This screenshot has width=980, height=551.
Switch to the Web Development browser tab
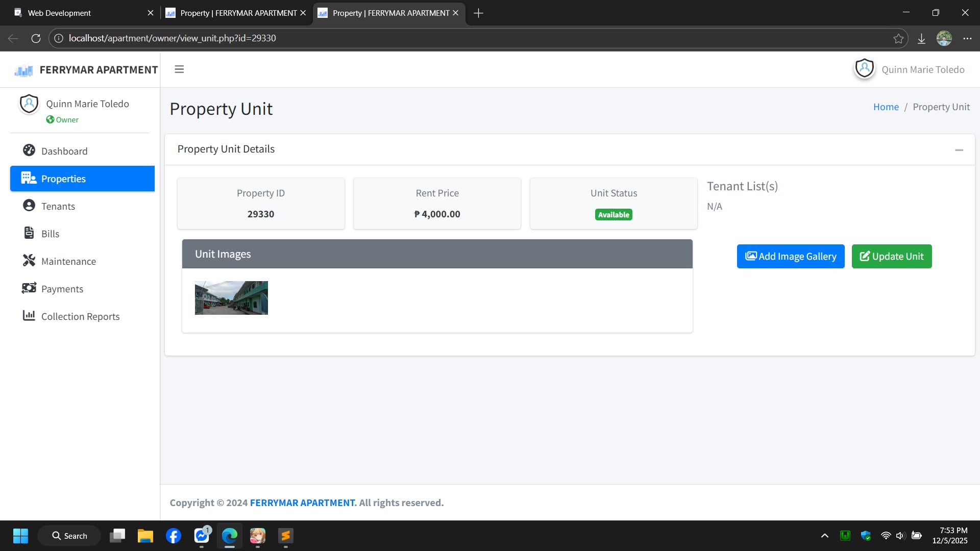[x=59, y=13]
